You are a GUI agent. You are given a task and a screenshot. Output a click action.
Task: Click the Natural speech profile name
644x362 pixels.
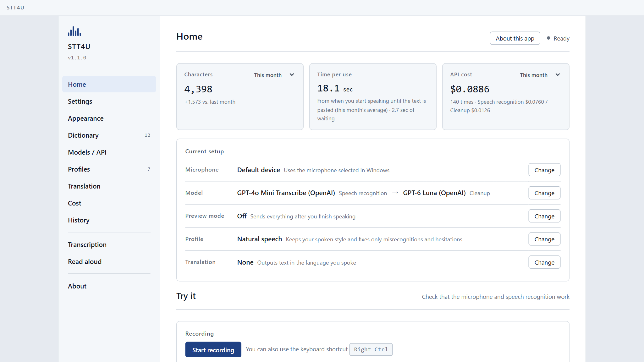[x=260, y=239]
